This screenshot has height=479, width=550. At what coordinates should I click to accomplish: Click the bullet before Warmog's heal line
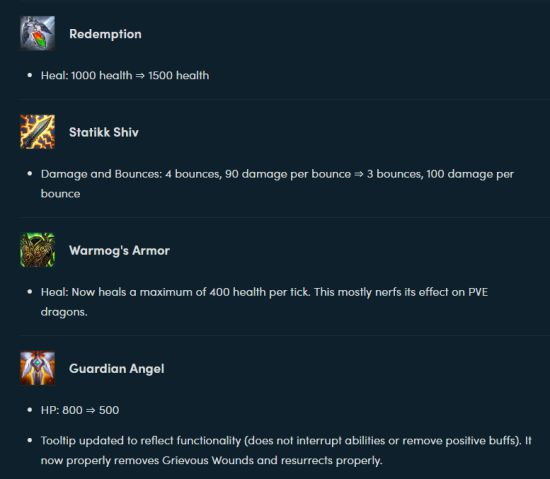pos(30,292)
